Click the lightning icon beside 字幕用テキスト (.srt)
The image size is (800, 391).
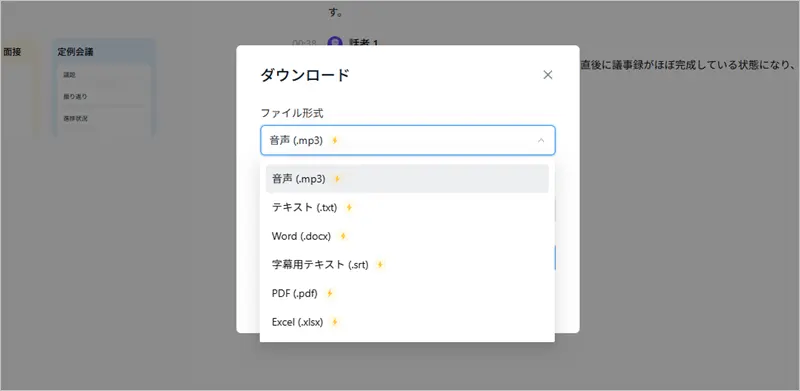click(380, 265)
